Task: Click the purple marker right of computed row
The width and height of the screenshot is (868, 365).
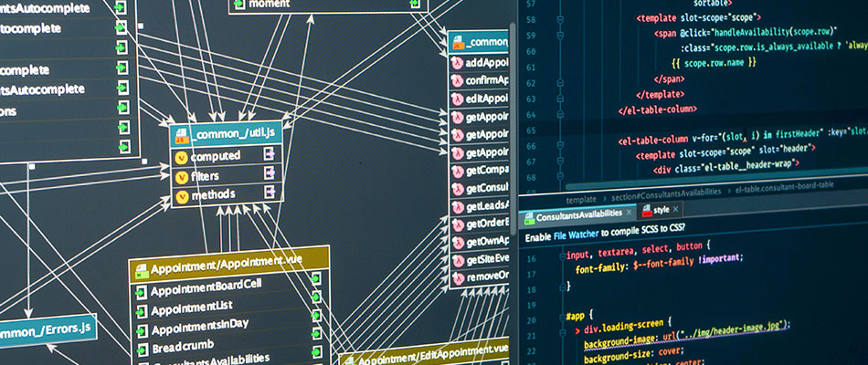Action: [x=270, y=156]
